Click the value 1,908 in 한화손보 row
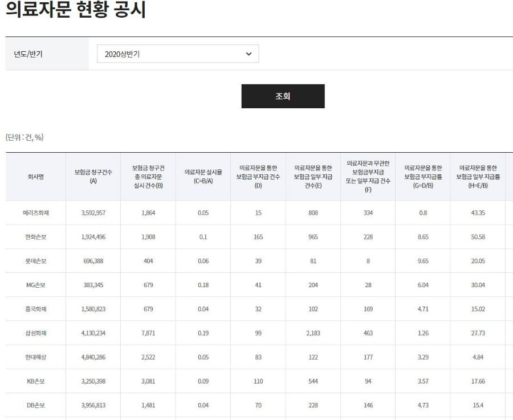The image size is (513, 420). click(148, 237)
